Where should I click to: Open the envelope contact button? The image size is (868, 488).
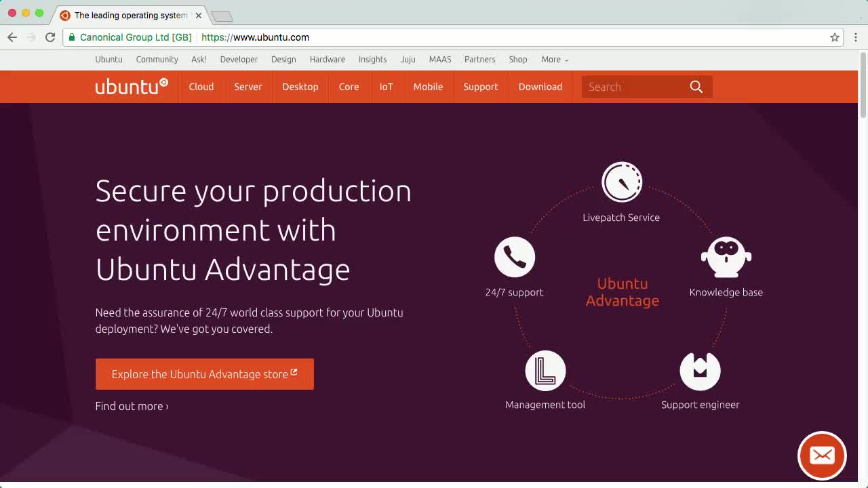point(822,455)
